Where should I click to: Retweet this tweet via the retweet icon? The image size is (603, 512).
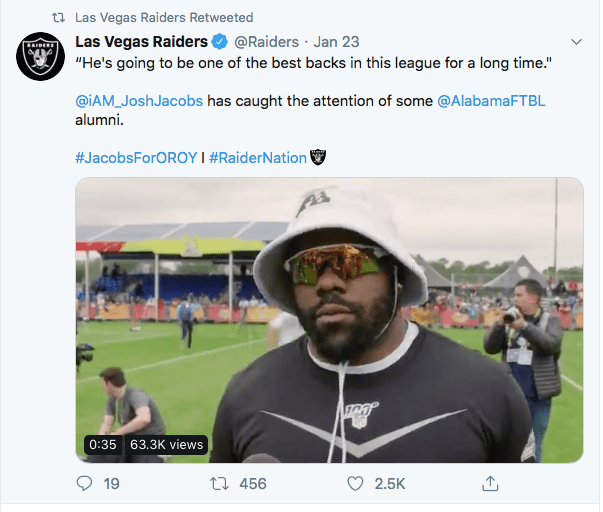[x=220, y=483]
